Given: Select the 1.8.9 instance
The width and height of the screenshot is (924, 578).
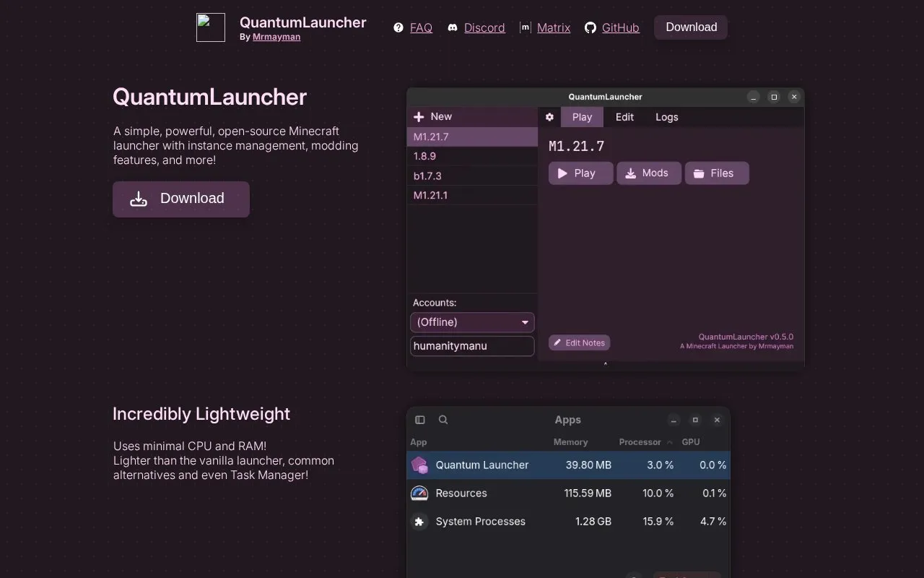Looking at the screenshot, I should pos(473,156).
